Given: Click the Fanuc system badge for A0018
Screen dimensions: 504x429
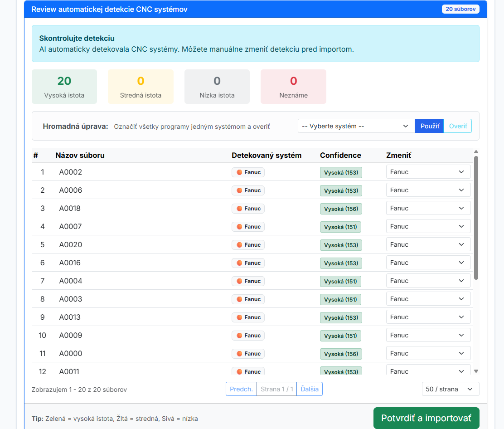Looking at the screenshot, I should 248,209.
